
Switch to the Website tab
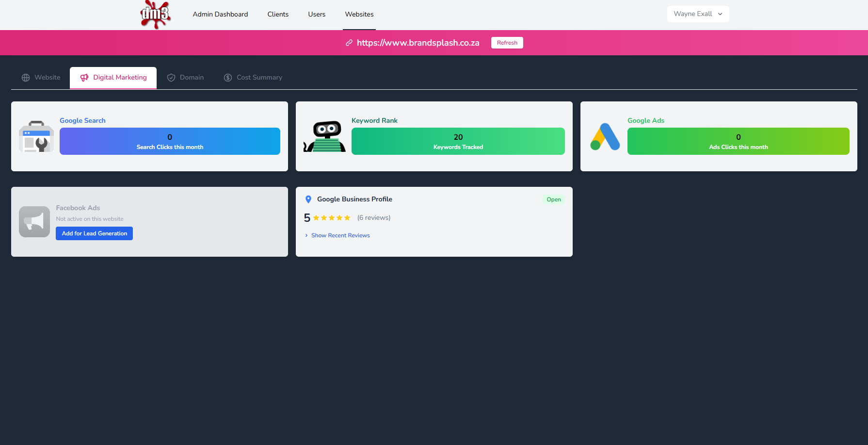[41, 78]
